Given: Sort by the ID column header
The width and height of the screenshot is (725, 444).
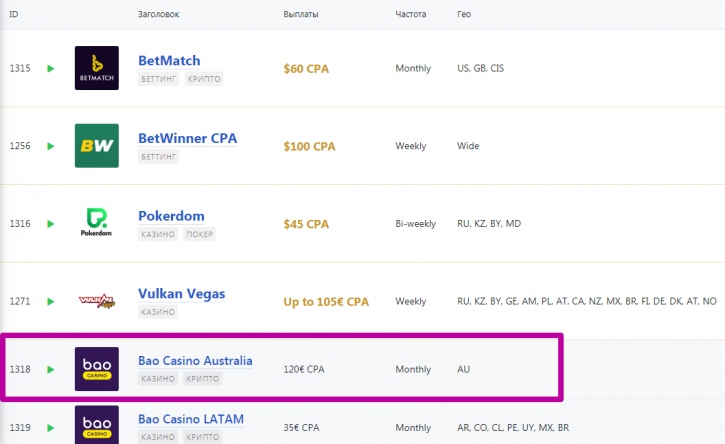Looking at the screenshot, I should click(x=14, y=14).
